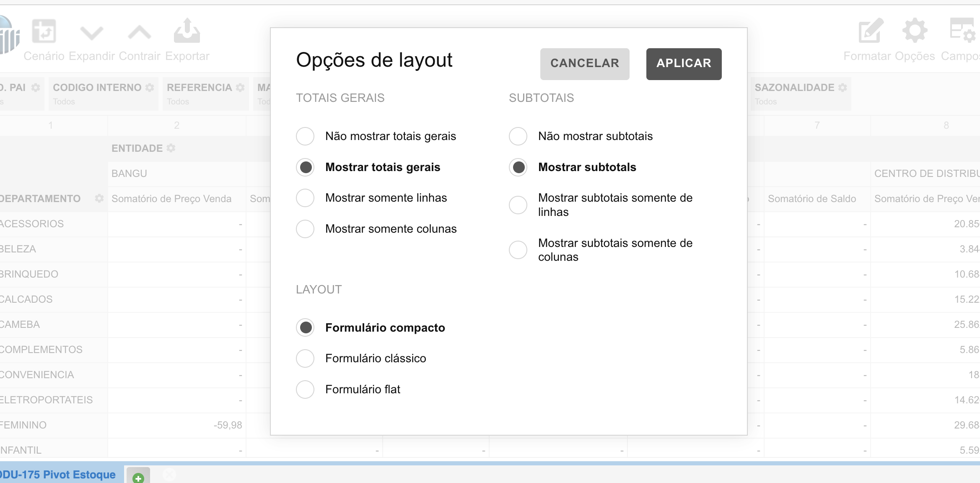Add new tab with green plus
Image resolution: width=980 pixels, height=483 pixels.
tap(138, 477)
